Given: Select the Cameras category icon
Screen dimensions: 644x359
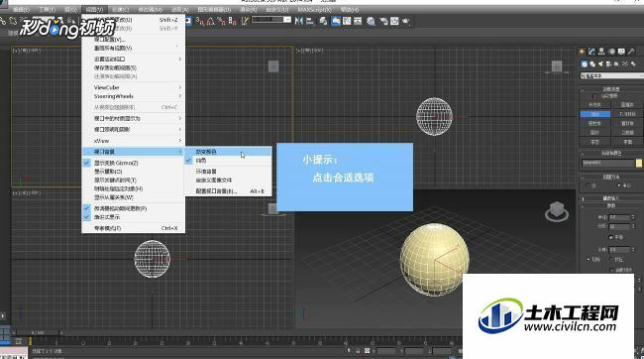Looking at the screenshot, I should (608, 64).
